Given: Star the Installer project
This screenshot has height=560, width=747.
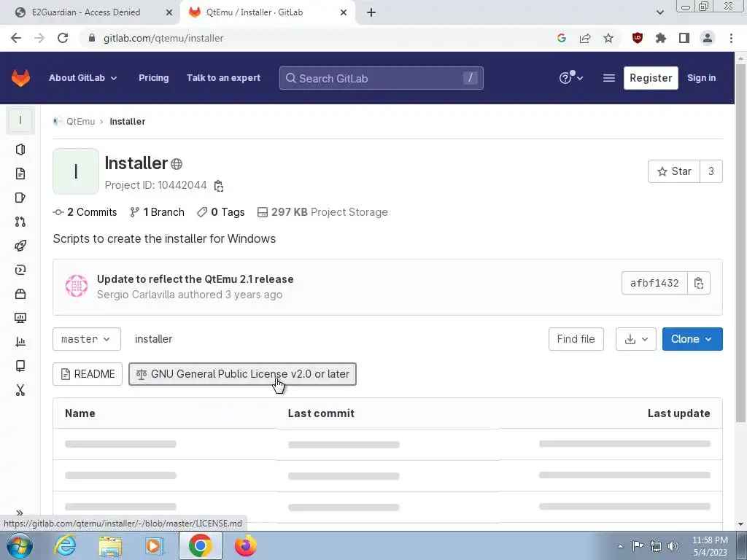Looking at the screenshot, I should tap(673, 171).
